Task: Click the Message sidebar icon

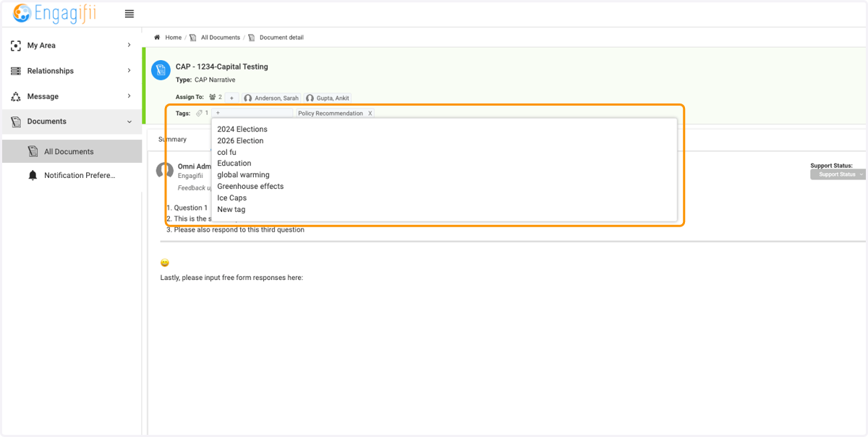Action: point(16,96)
